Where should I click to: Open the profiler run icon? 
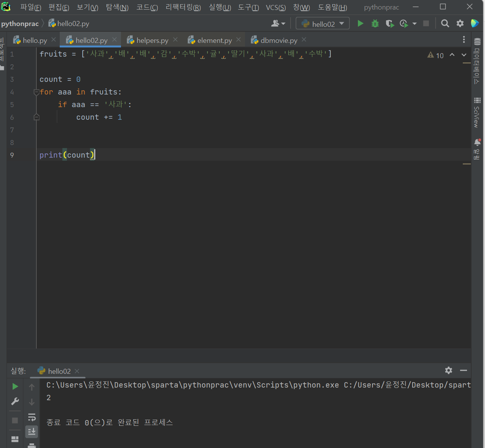tap(404, 24)
